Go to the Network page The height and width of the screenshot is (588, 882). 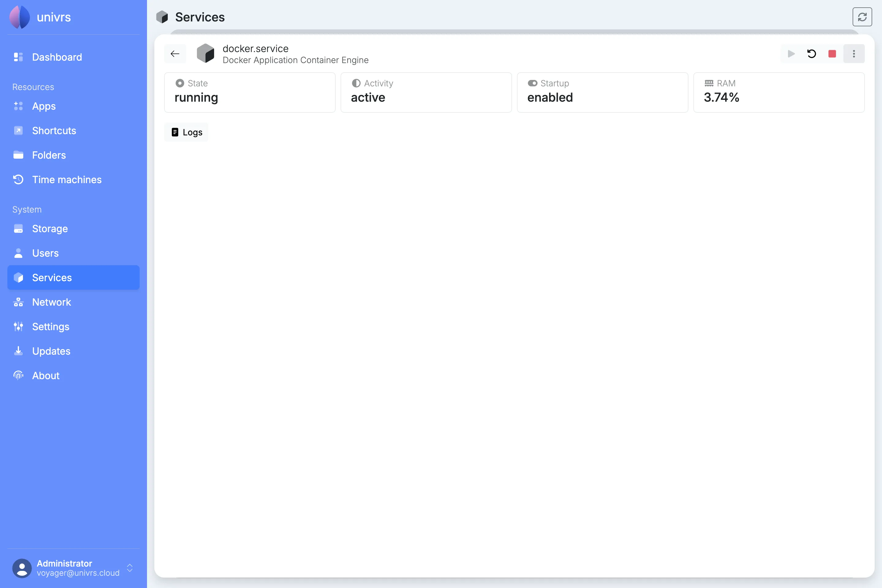pos(73,302)
